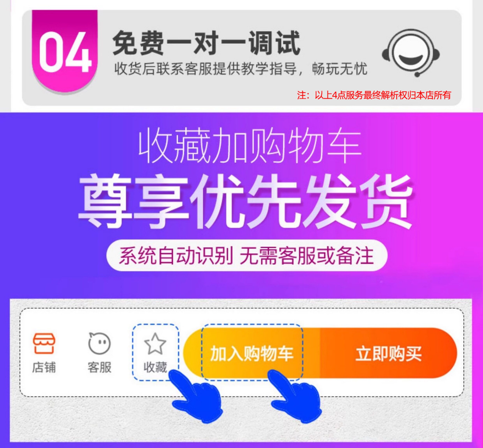Click the 店铺 text label

pos(44,367)
